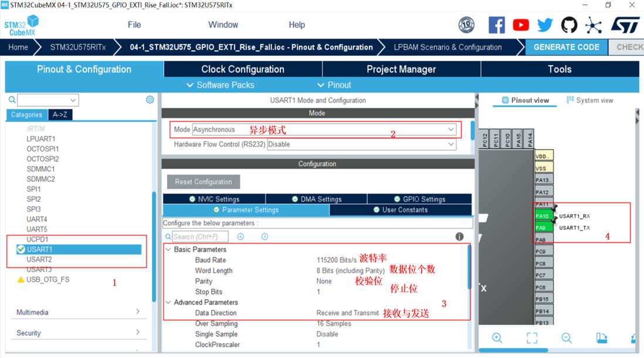644x358 pixels.
Task: Open the Help menu
Action: (297, 25)
